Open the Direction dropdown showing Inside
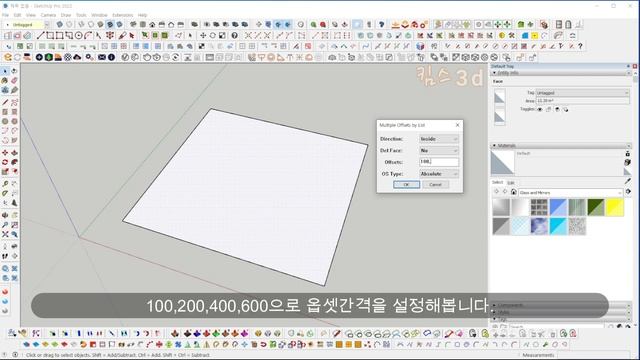 pos(439,139)
